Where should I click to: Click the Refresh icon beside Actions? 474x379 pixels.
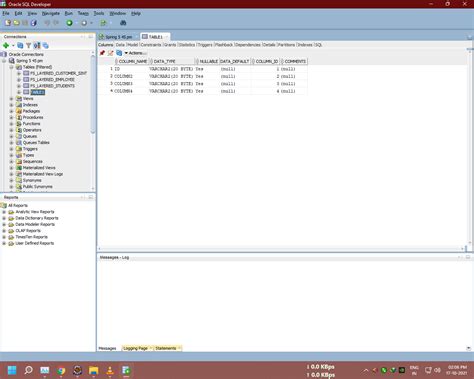coord(119,53)
